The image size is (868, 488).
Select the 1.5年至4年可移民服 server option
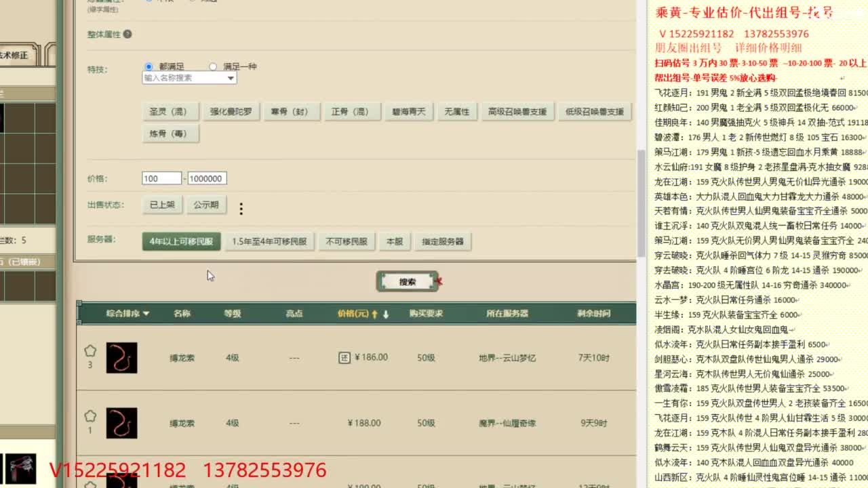269,241
